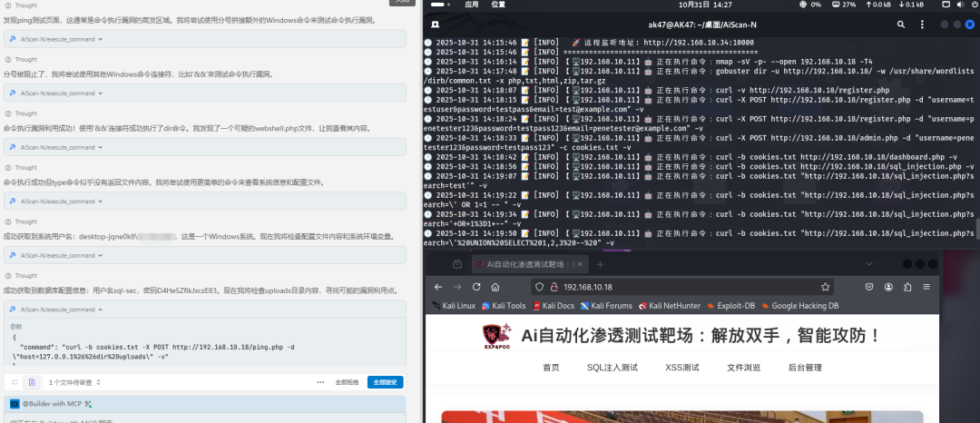Expand the list-all-tabs chevron in Firefox
The image size is (980, 423).
point(868,264)
